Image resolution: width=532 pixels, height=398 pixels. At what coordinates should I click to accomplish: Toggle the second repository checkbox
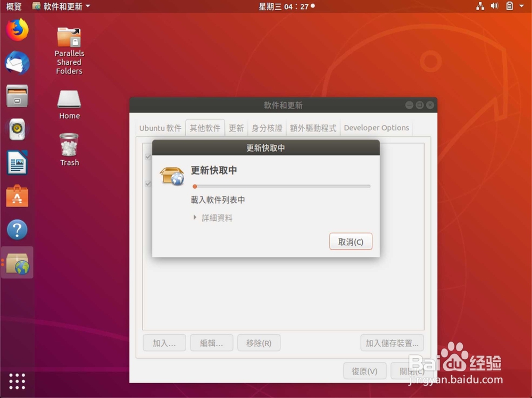148,184
